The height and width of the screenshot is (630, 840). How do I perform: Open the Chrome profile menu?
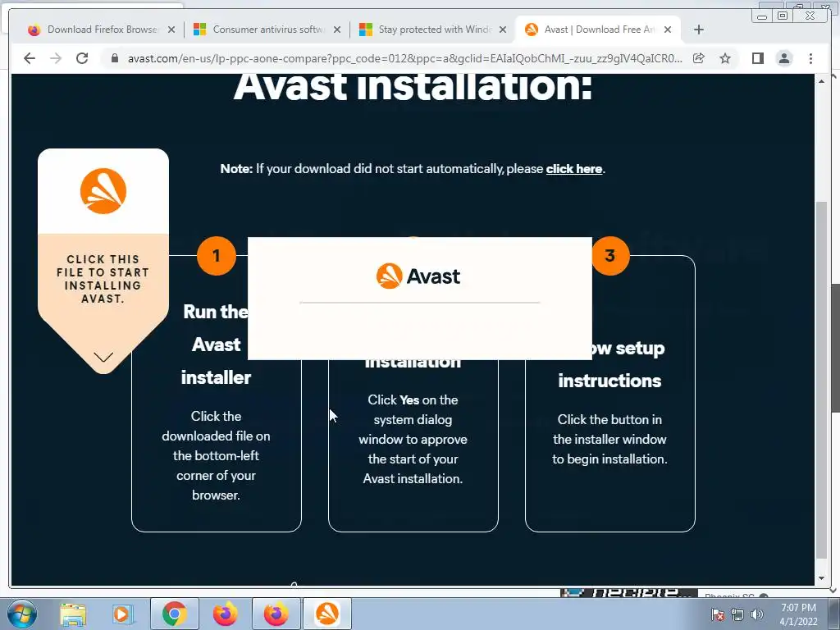pos(784,58)
